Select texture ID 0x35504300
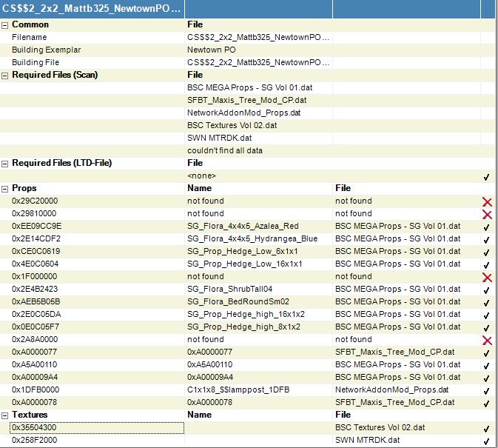 click(x=34, y=427)
